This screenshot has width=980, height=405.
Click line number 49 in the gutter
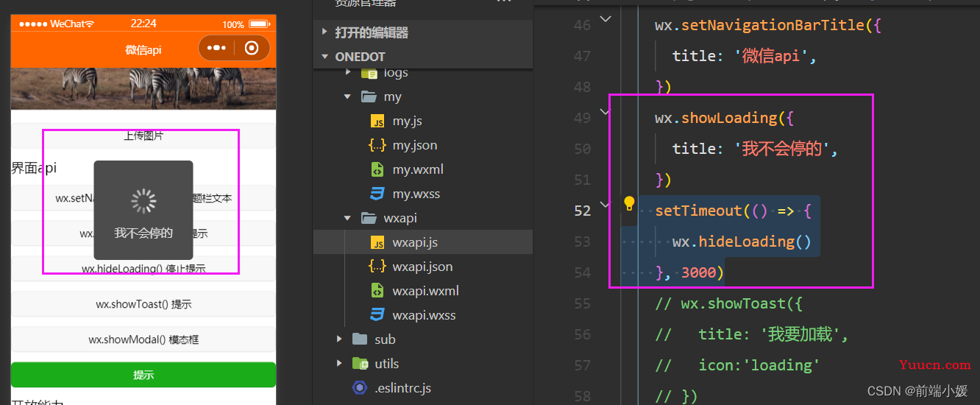(582, 118)
